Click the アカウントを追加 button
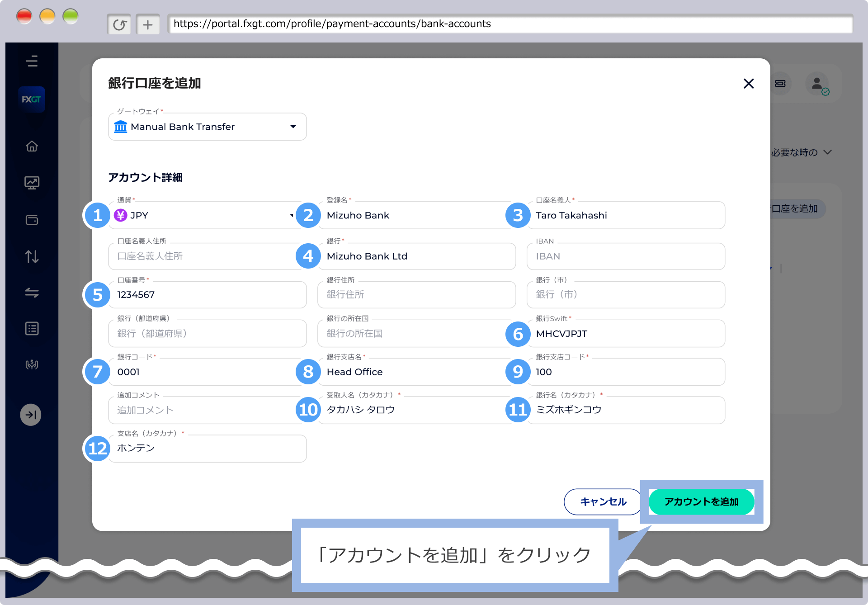 click(x=701, y=501)
